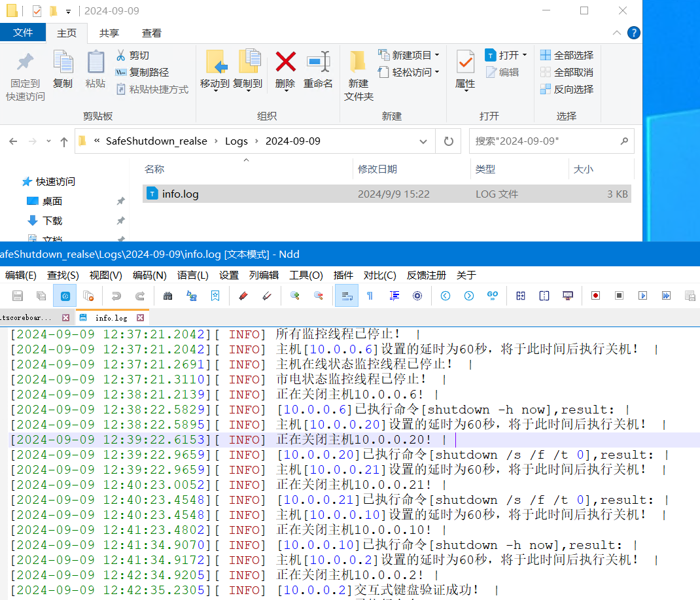Click the 反向选择 button
The height and width of the screenshot is (600, 700).
(x=567, y=89)
